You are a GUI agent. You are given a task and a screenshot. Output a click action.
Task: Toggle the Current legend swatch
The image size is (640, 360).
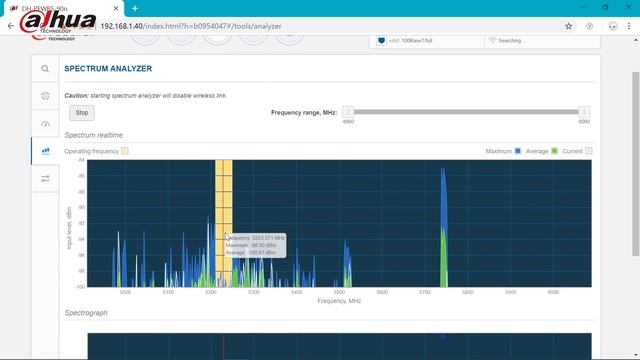click(x=589, y=151)
